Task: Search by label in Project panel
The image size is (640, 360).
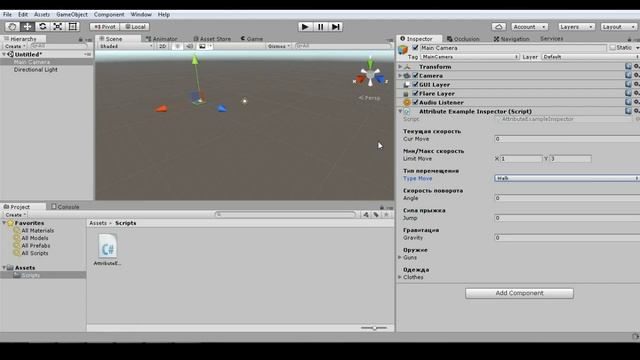Action: (x=376, y=215)
